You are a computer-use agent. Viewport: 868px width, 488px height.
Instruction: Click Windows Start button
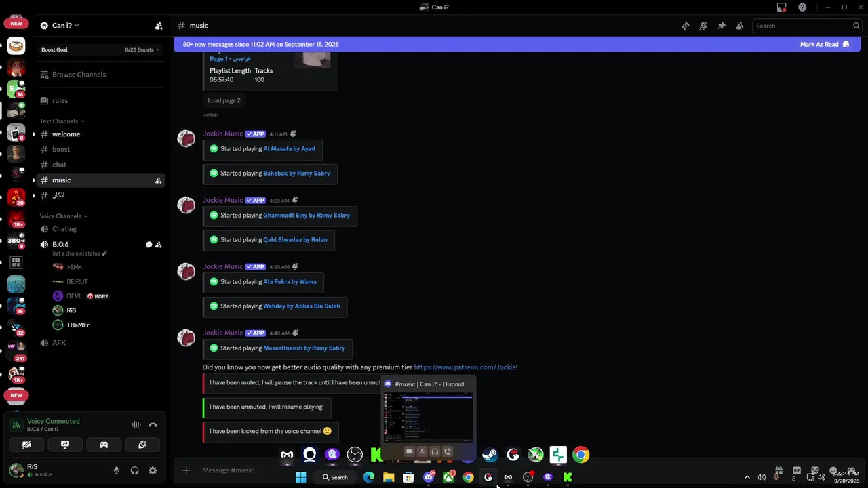[300, 477]
